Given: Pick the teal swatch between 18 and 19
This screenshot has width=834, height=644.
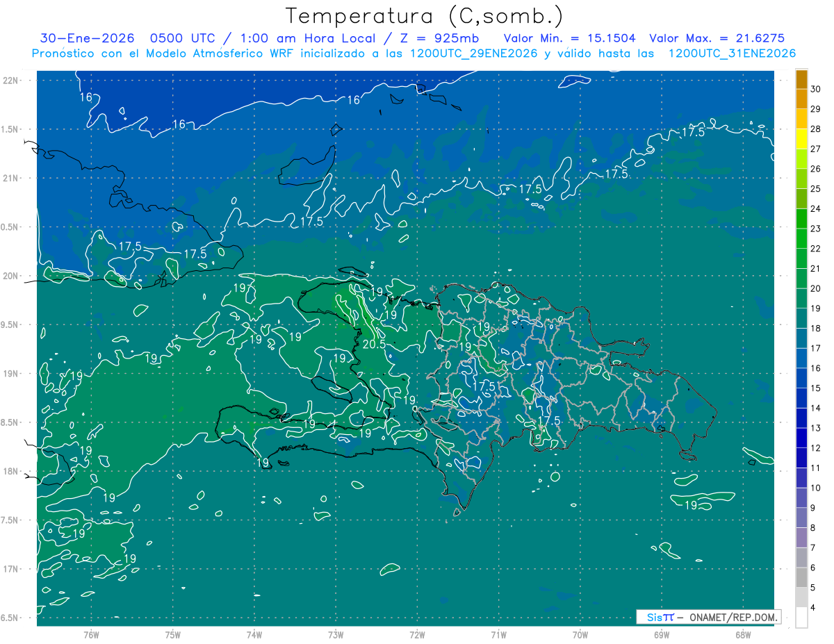Looking at the screenshot, I should 801,319.
